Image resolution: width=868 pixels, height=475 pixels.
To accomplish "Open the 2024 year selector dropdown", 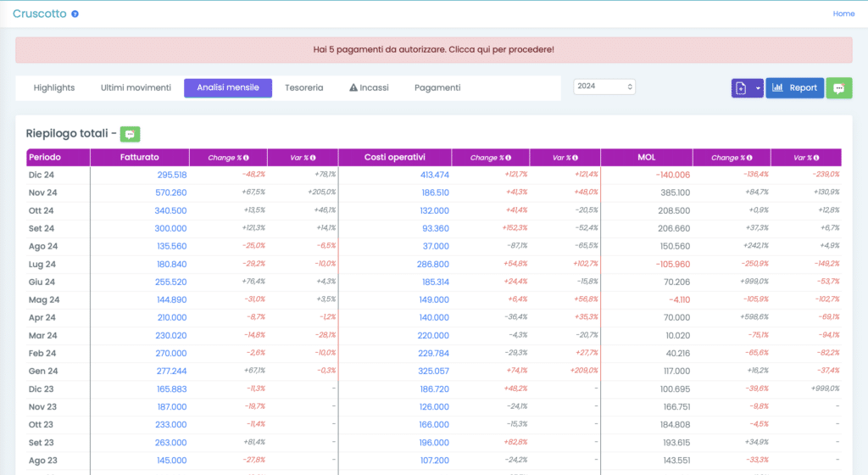I will point(604,87).
